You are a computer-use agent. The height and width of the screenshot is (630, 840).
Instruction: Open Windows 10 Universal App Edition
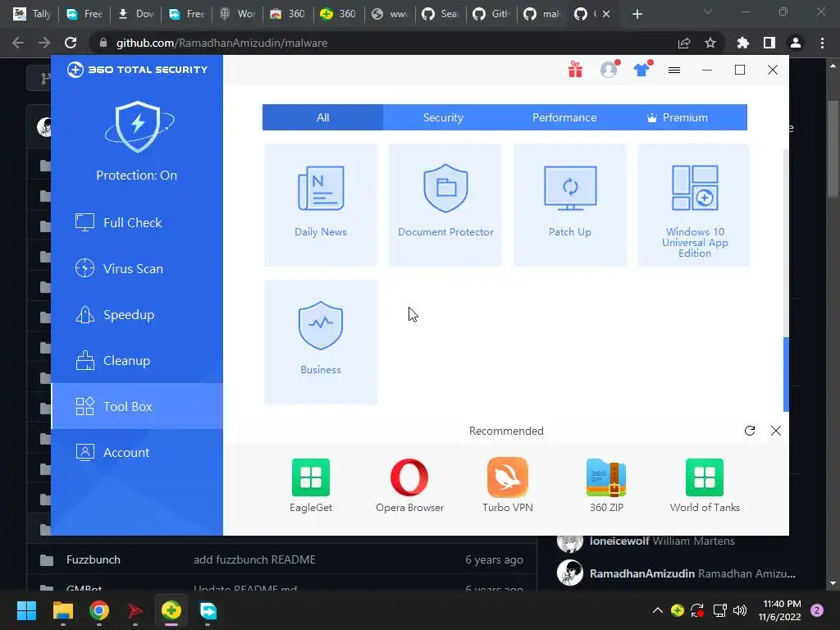[694, 204]
